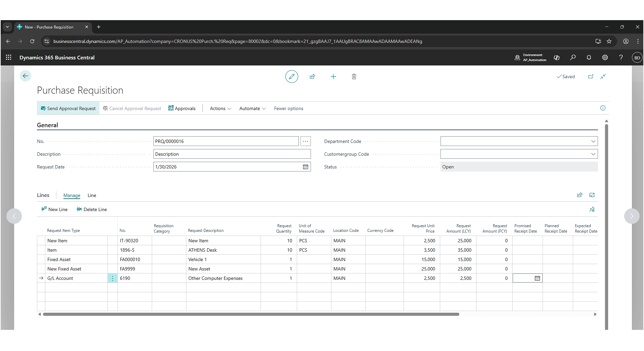Click the info icon on action bar
644x351 pixels.
click(x=603, y=108)
